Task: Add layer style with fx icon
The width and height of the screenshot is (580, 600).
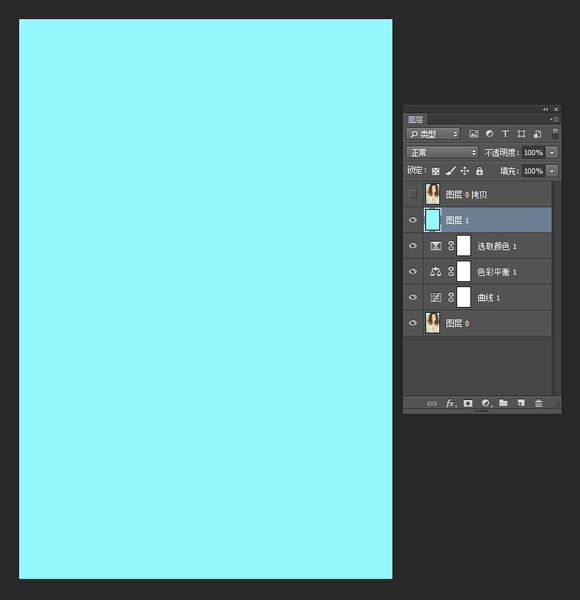Action: tap(451, 403)
